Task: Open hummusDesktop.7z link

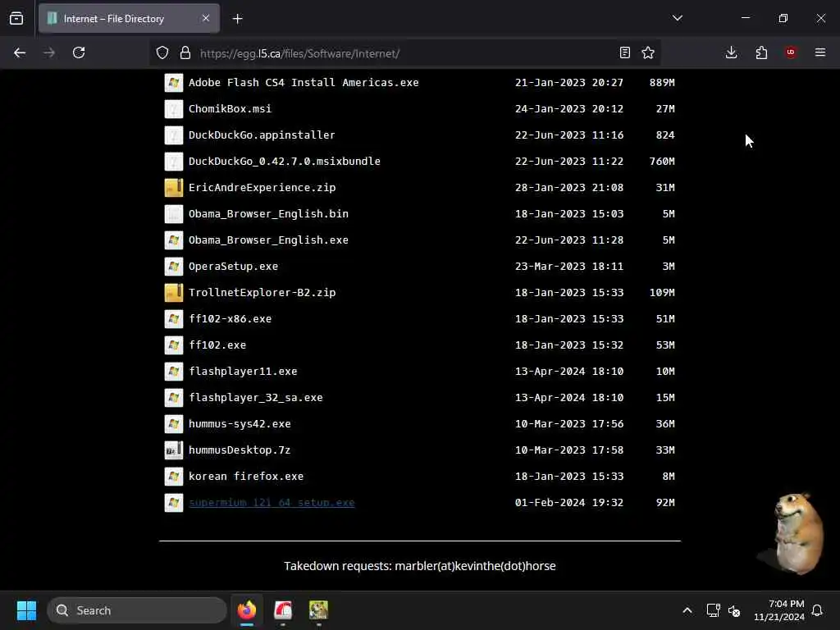Action: pyautogui.click(x=240, y=450)
